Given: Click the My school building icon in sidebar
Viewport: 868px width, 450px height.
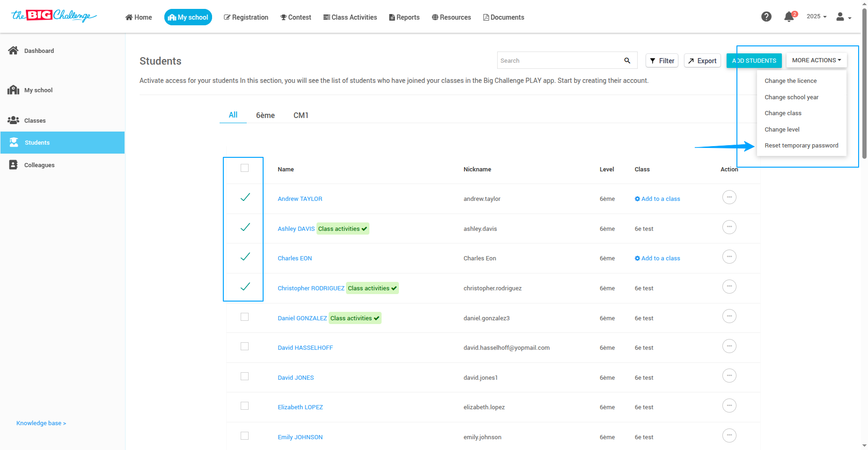Looking at the screenshot, I should (x=13, y=90).
